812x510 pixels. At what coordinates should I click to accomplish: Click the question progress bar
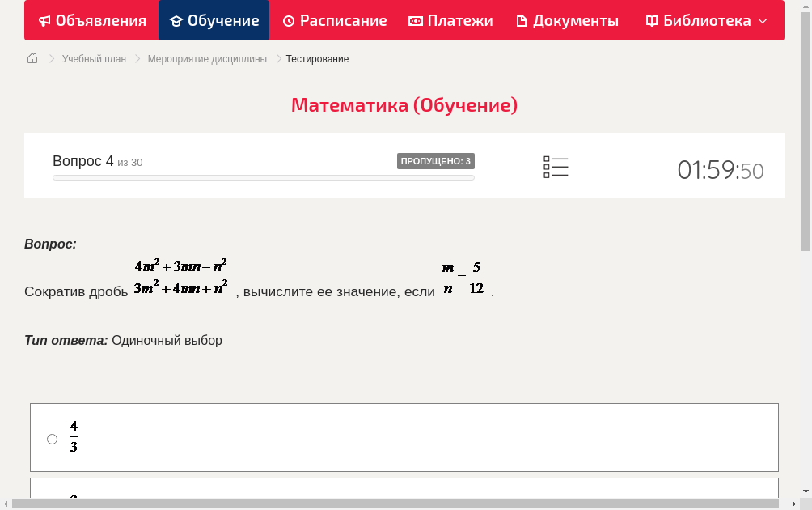pos(263,177)
